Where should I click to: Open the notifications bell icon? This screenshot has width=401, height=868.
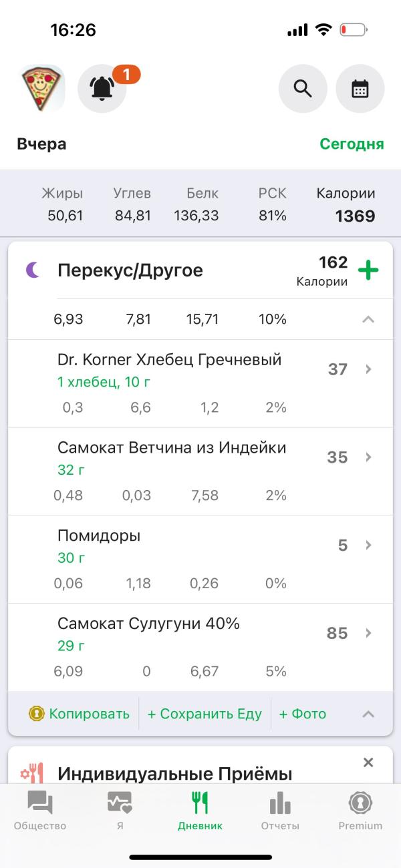[x=102, y=89]
